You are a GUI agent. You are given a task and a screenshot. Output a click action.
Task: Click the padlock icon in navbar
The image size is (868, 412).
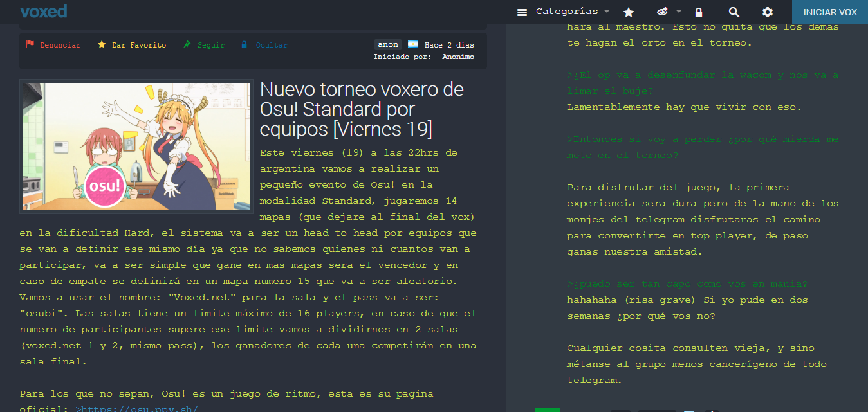tap(699, 12)
